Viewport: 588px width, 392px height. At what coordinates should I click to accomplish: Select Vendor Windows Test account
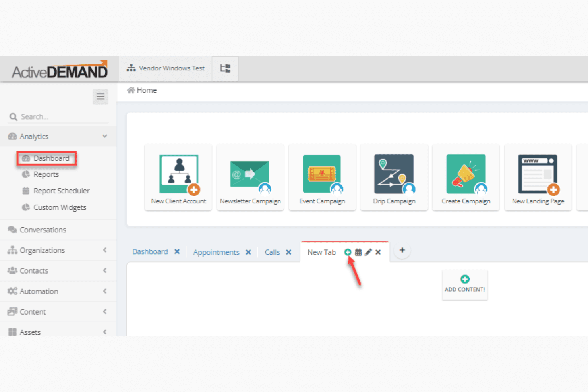point(166,68)
